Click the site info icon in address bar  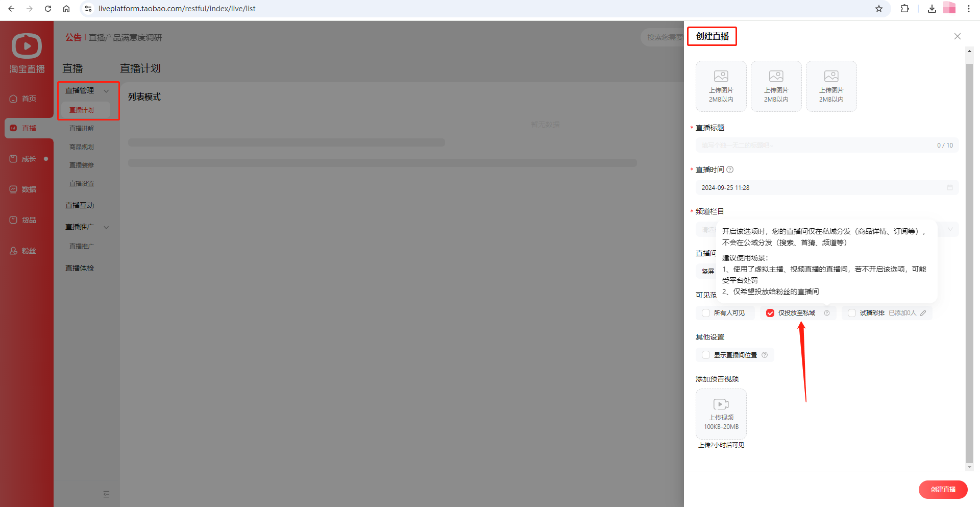[x=88, y=9]
